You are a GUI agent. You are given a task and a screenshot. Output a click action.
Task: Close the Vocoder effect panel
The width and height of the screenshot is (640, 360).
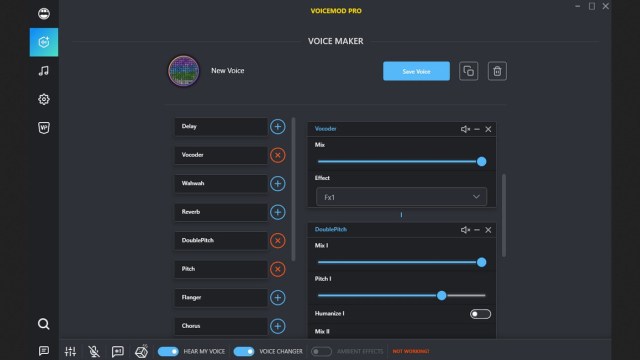pos(488,129)
